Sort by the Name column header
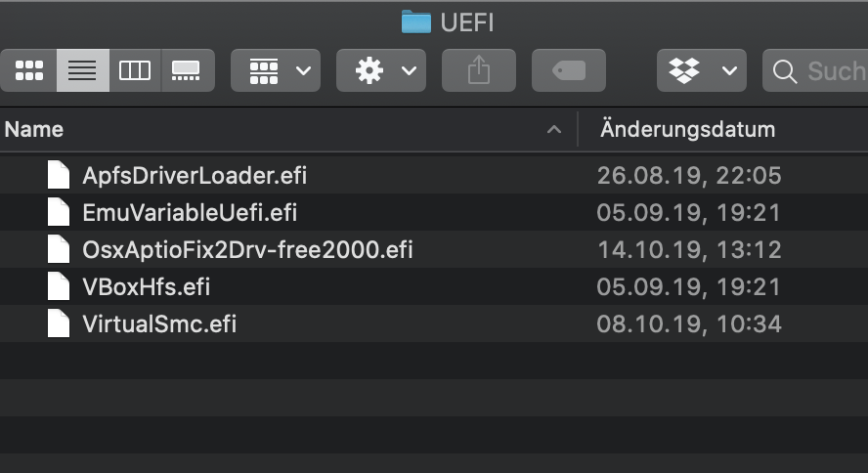 pos(35,129)
